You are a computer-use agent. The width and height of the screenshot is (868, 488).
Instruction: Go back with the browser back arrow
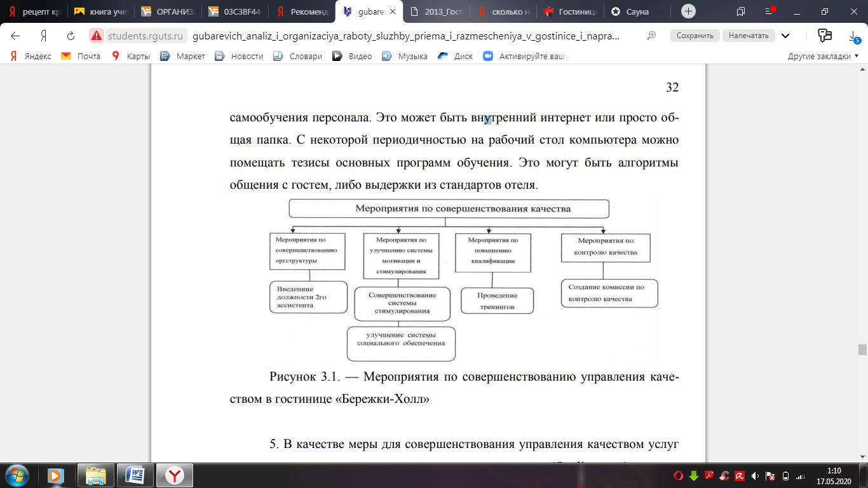point(15,36)
